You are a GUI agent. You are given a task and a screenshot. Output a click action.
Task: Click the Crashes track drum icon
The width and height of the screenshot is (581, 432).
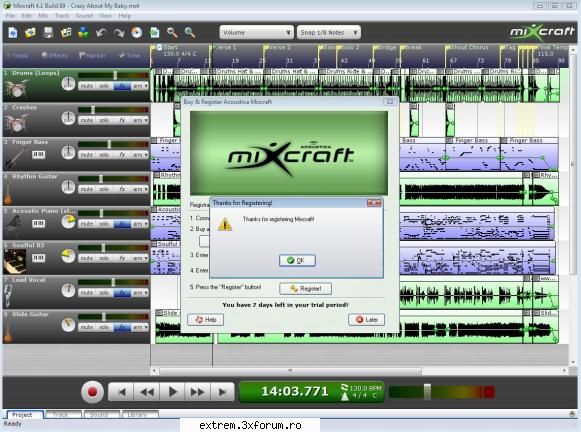[16, 123]
